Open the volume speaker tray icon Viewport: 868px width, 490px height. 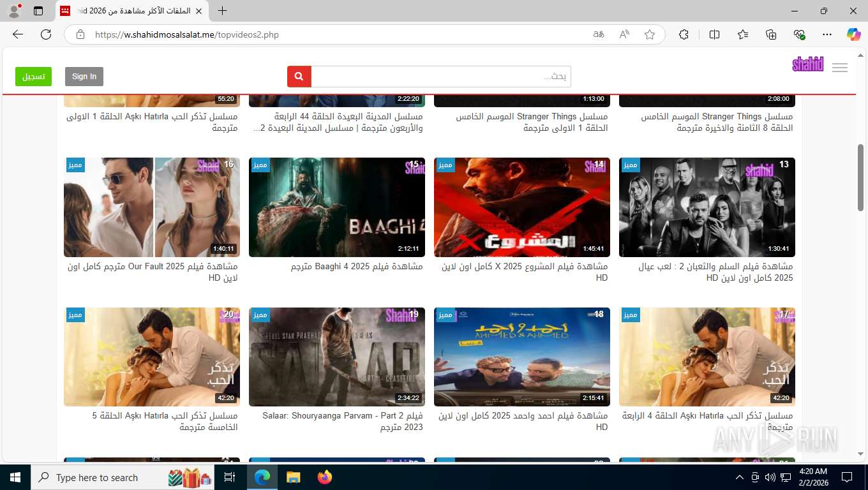770,477
